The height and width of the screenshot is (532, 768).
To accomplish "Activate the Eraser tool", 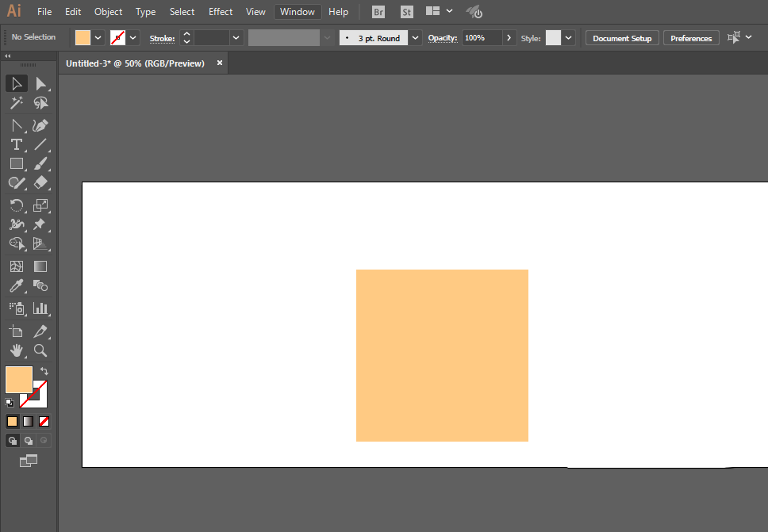I will [40, 182].
